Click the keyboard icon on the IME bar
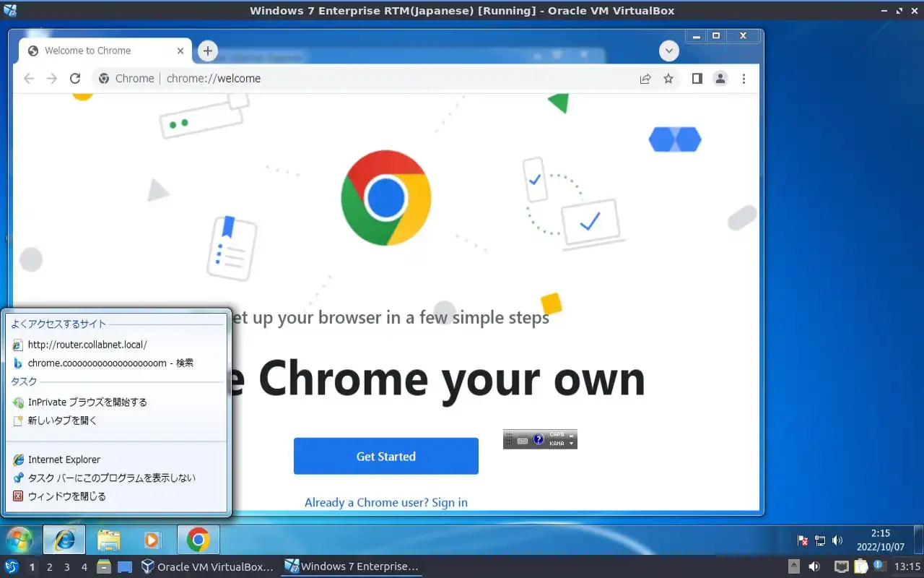This screenshot has width=924, height=578. (x=522, y=439)
